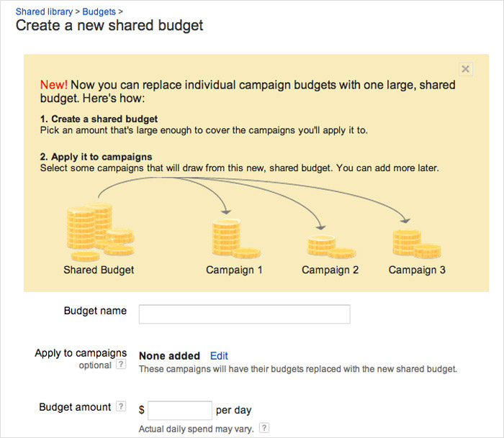The image size is (504, 438).
Task: Click the 'Campaign 3' caption
Action: (417, 270)
